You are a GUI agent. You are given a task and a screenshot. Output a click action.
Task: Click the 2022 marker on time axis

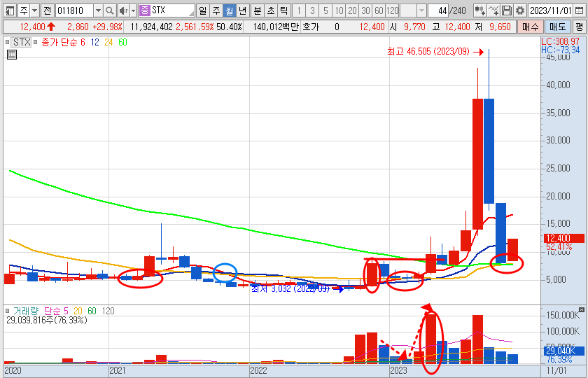tap(258, 371)
